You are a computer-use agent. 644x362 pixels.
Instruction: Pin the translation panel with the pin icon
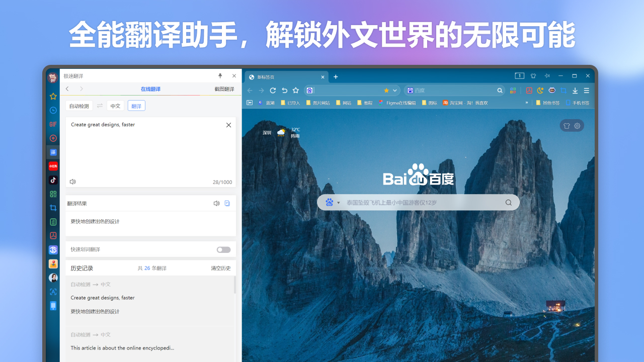pyautogui.click(x=220, y=75)
